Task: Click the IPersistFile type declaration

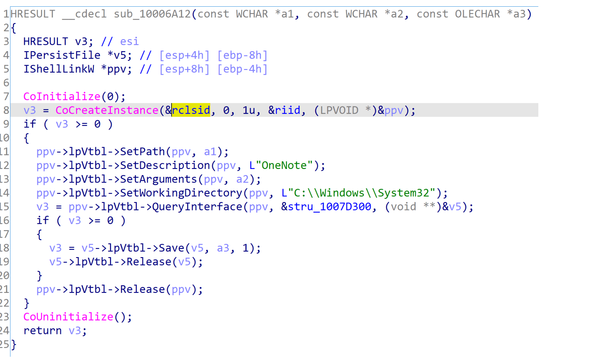Action: click(62, 55)
